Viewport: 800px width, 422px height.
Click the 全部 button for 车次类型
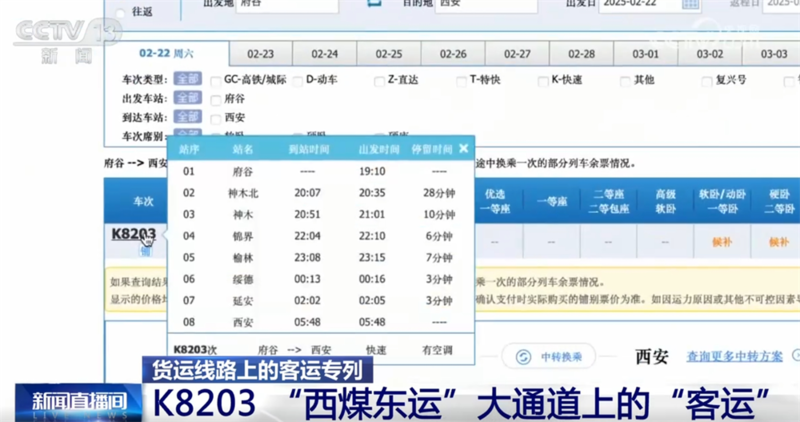click(187, 80)
